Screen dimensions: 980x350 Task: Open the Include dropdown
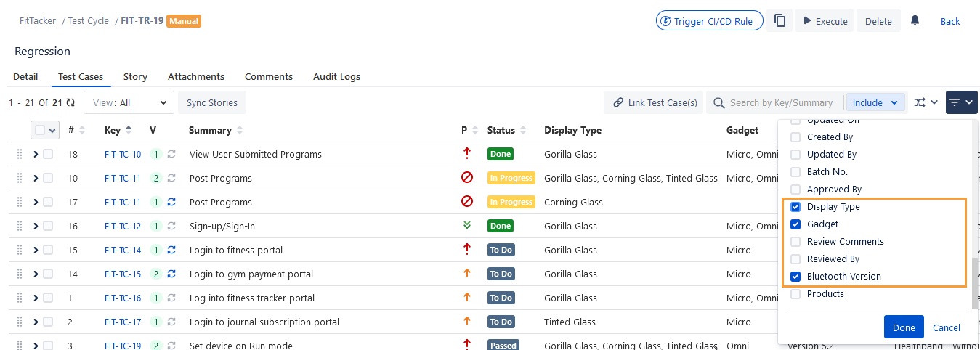(876, 102)
